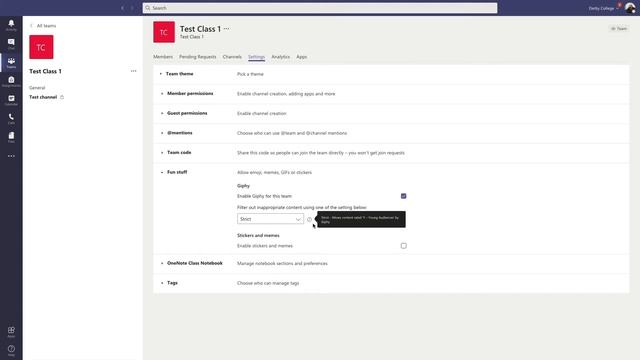Screen dimensions: 640x360
Task: Open the Apps store icon in sidebar
Action: [x=11, y=332]
